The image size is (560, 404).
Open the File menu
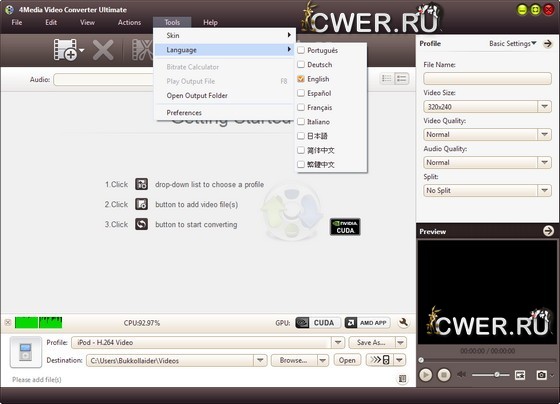point(17,22)
